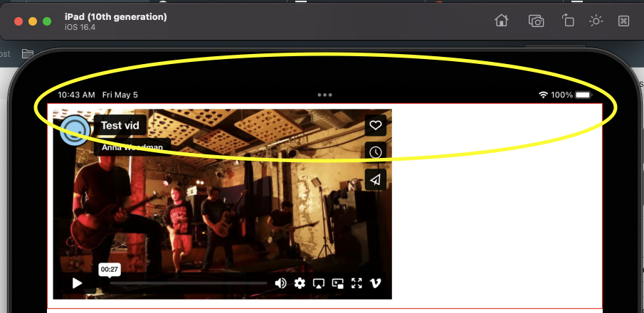Open Vimeo via the logo icon
The width and height of the screenshot is (644, 313).
pos(376,283)
